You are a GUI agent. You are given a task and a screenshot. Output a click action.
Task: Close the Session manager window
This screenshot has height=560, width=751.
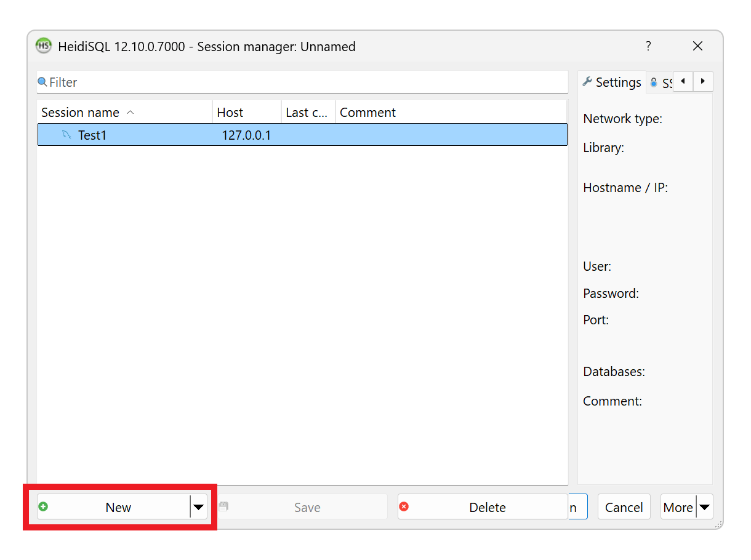(x=697, y=46)
